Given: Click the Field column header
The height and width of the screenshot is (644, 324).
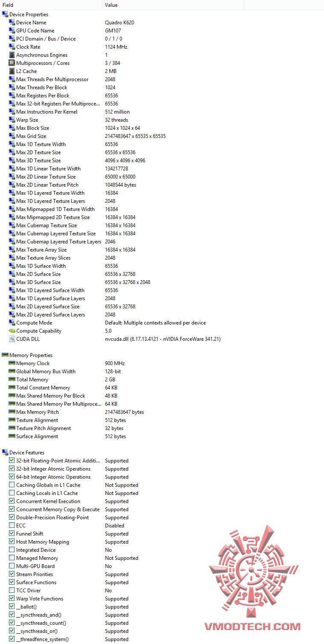Looking at the screenshot, I should point(51,5).
